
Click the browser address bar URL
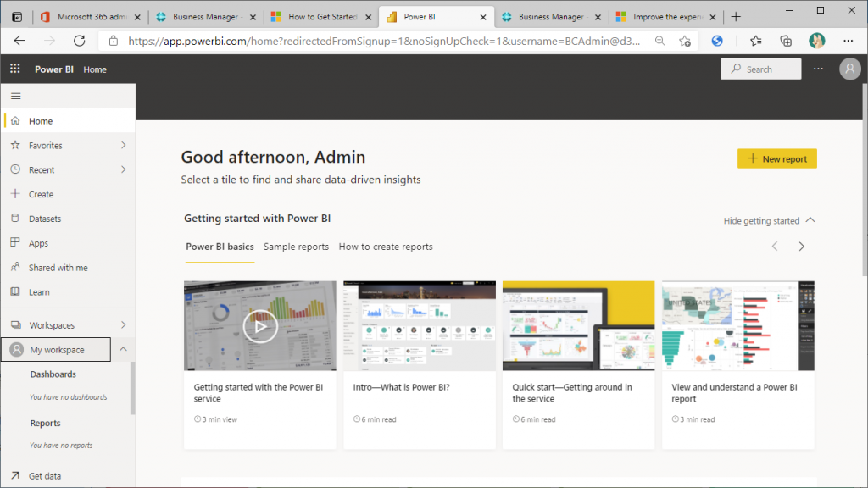coord(384,41)
